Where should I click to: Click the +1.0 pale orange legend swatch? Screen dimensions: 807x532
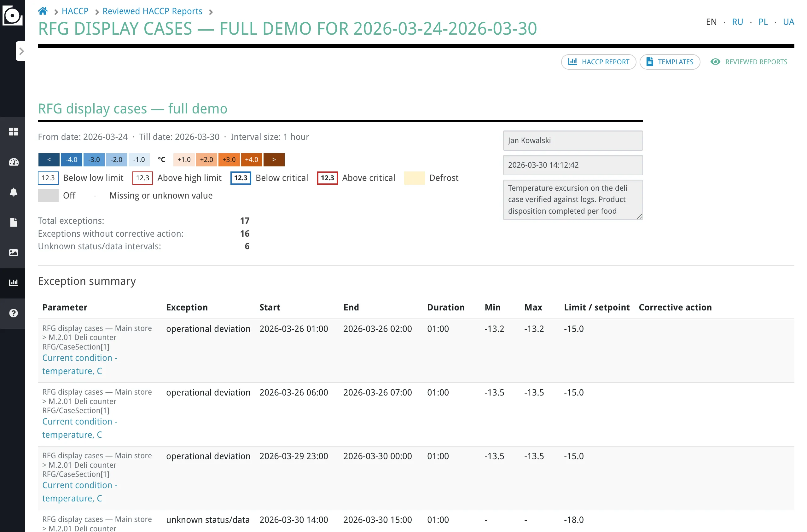[x=184, y=160]
